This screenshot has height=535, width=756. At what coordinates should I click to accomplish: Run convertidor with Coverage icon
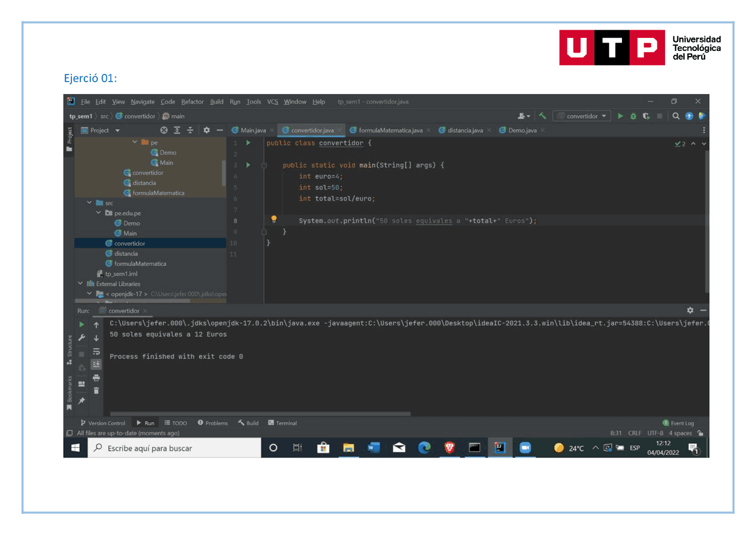(x=646, y=116)
